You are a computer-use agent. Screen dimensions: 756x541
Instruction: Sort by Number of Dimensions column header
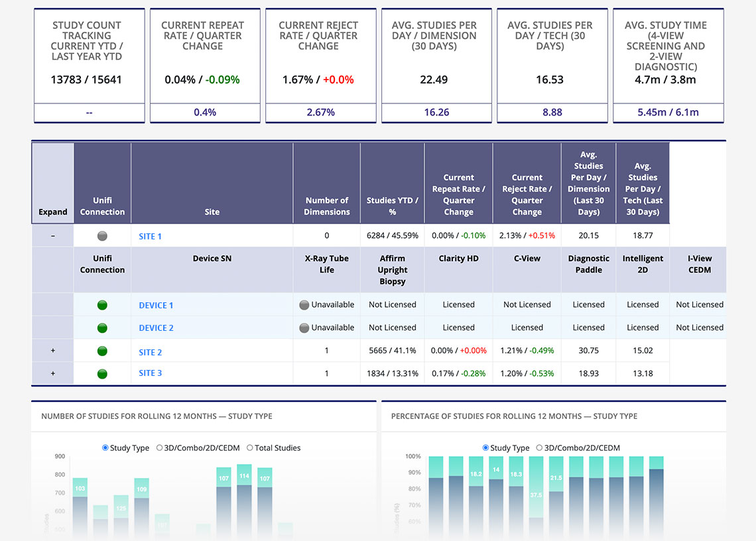(x=326, y=206)
